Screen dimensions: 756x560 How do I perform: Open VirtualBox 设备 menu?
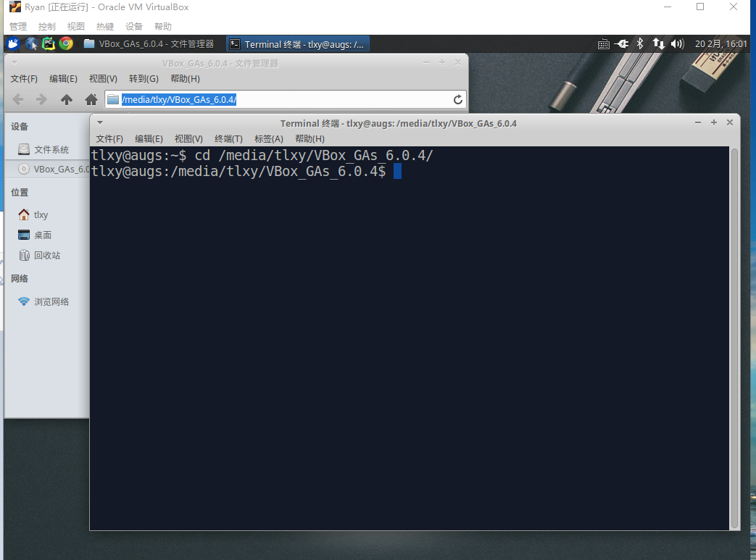coord(133,27)
